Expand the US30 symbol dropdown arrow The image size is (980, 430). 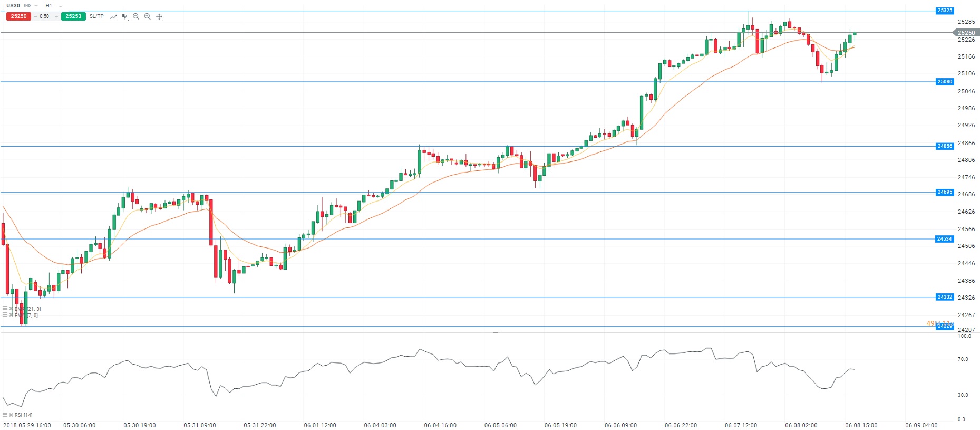coord(36,6)
